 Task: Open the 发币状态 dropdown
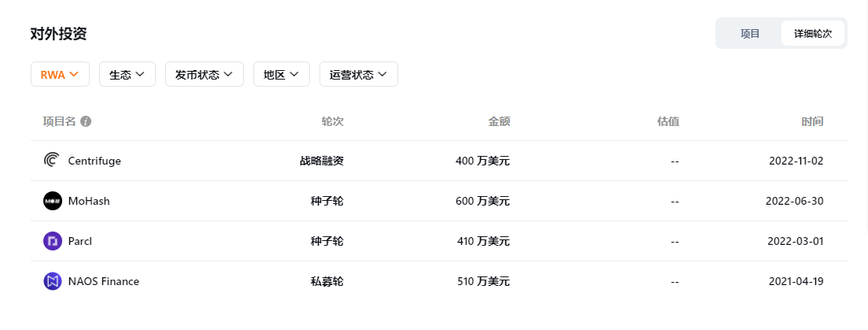pyautogui.click(x=204, y=75)
